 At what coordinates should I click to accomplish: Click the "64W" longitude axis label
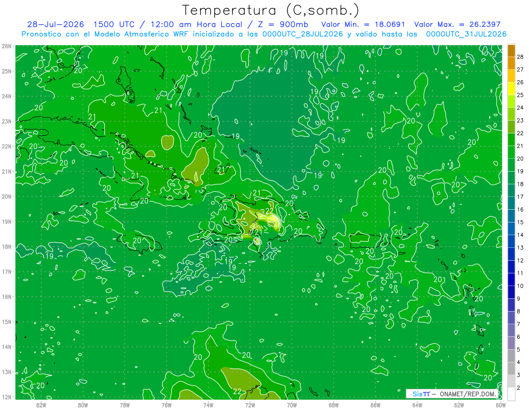417,405
